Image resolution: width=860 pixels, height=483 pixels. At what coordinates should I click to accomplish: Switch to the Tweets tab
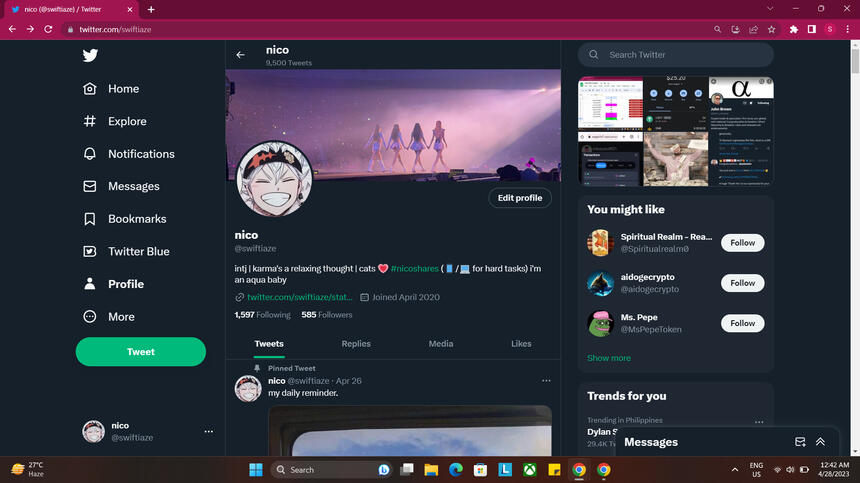[269, 344]
